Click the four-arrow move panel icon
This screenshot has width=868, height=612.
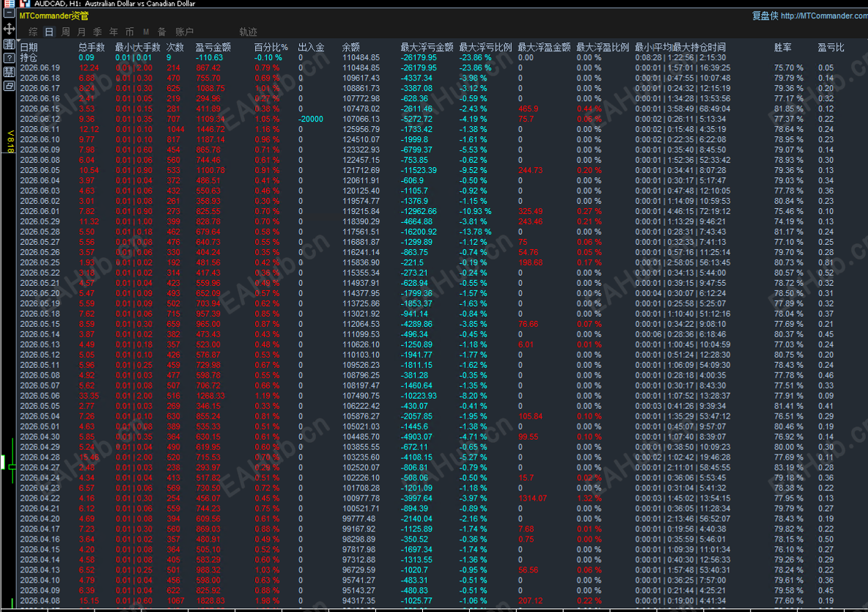(9, 29)
